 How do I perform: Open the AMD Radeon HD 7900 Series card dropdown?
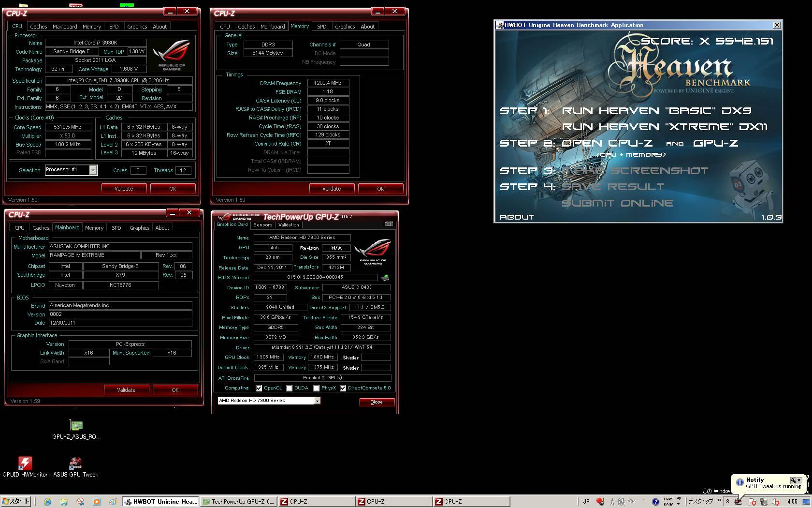317,401
